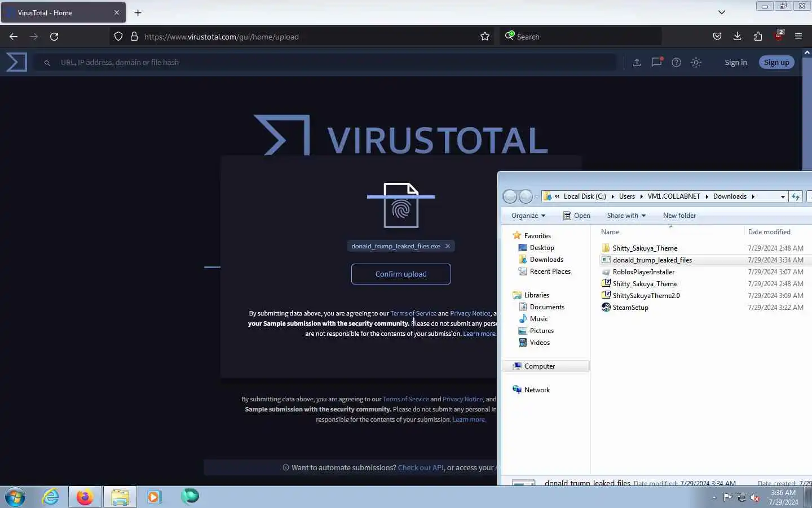Open Pictures library in navigation pane
This screenshot has height=508, width=812.
tap(541, 331)
